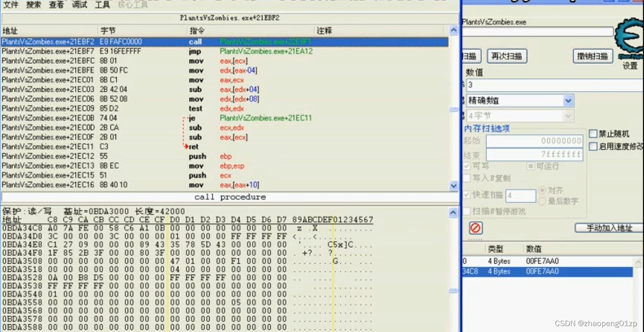Select the ret row at +21EC11
The height and width of the screenshot is (332, 644).
click(x=224, y=146)
